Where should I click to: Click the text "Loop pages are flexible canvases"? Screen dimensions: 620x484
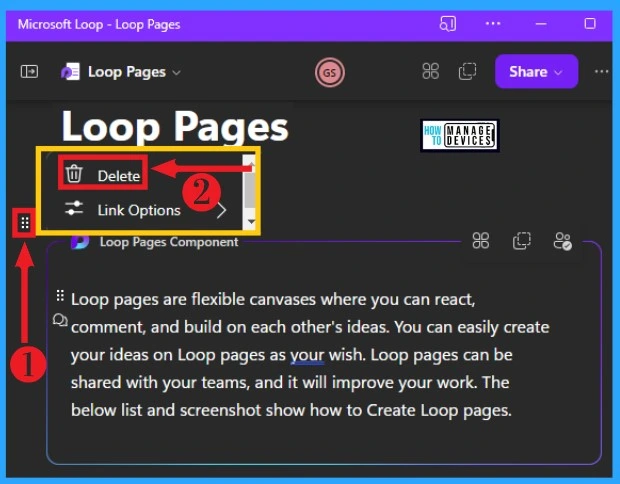pos(193,299)
